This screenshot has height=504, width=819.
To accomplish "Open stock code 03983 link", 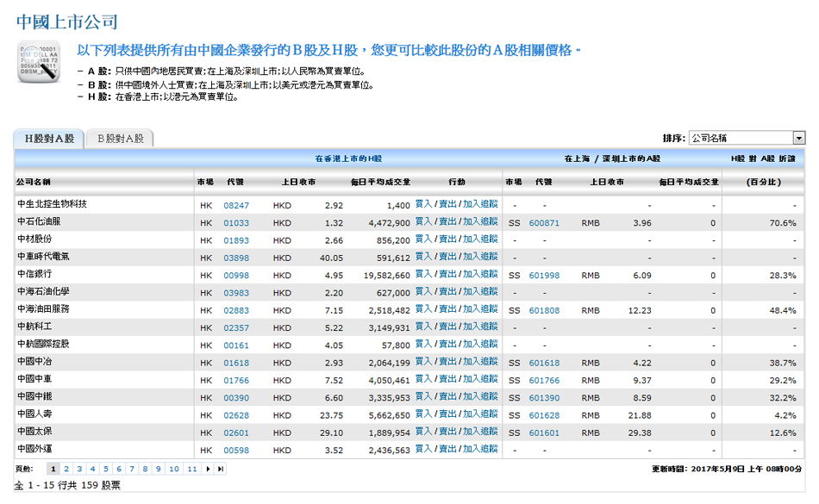I will click(x=236, y=293).
